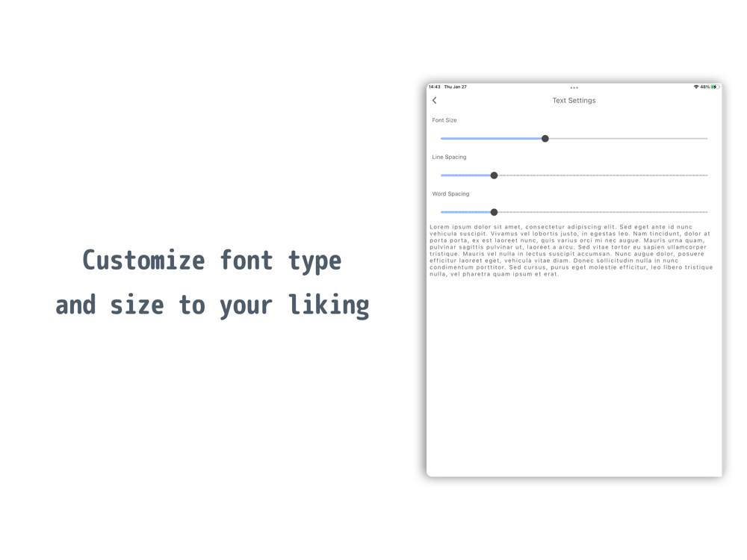Click the Line Spacing label
Screen dimensions: 747x560
[449, 157]
